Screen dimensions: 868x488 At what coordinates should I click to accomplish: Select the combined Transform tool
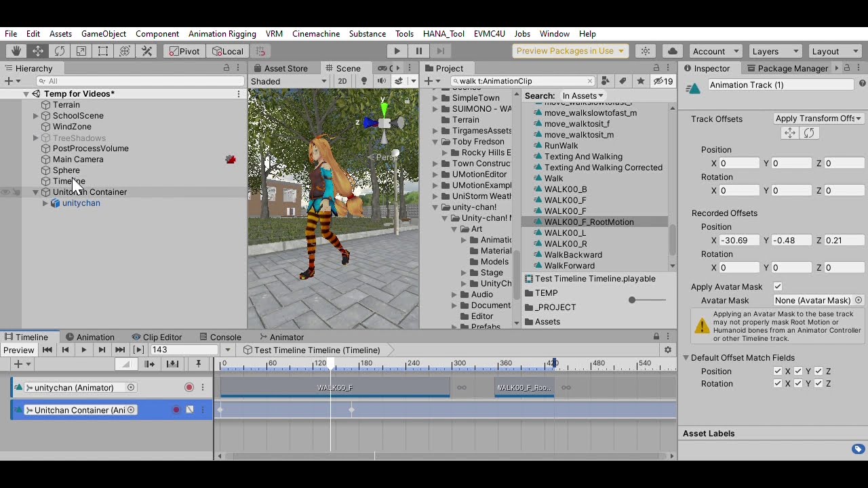tap(125, 51)
